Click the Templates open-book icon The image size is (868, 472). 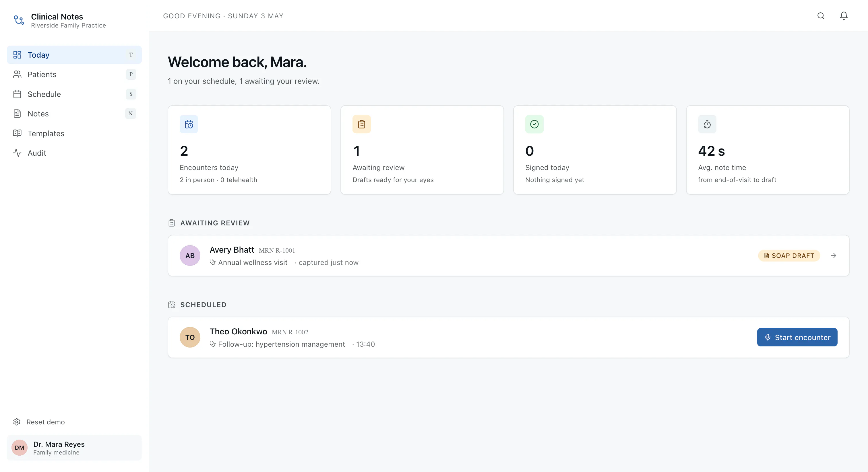[x=17, y=133]
